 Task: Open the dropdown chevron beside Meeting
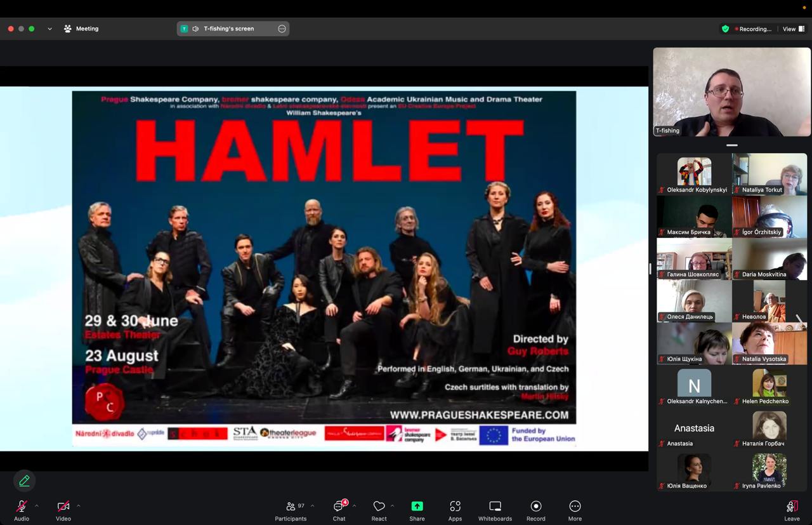coord(49,29)
